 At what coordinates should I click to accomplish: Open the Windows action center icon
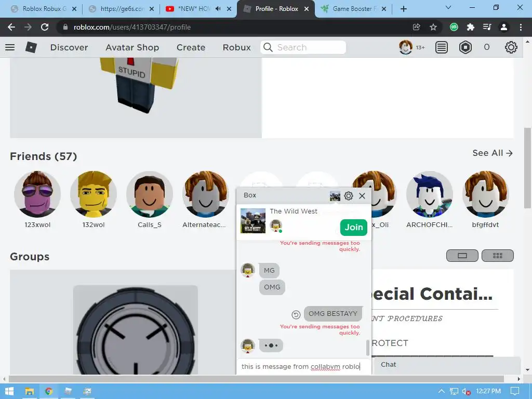(515, 391)
